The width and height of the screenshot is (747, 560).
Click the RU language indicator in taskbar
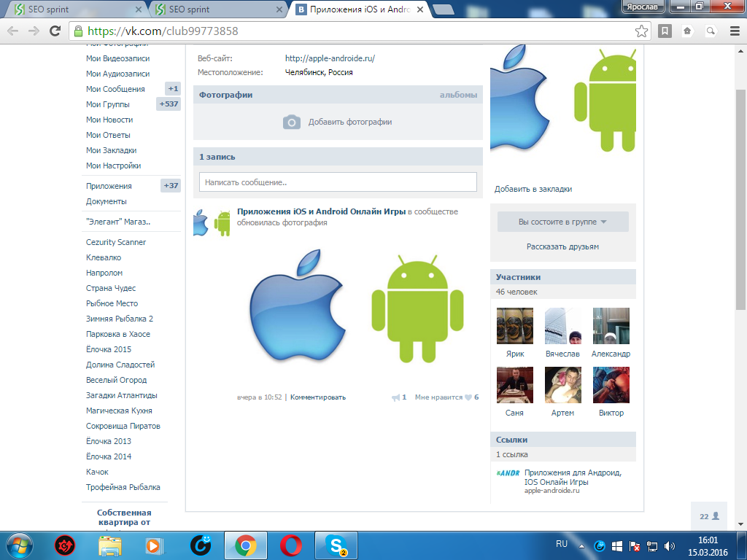pyautogui.click(x=561, y=544)
